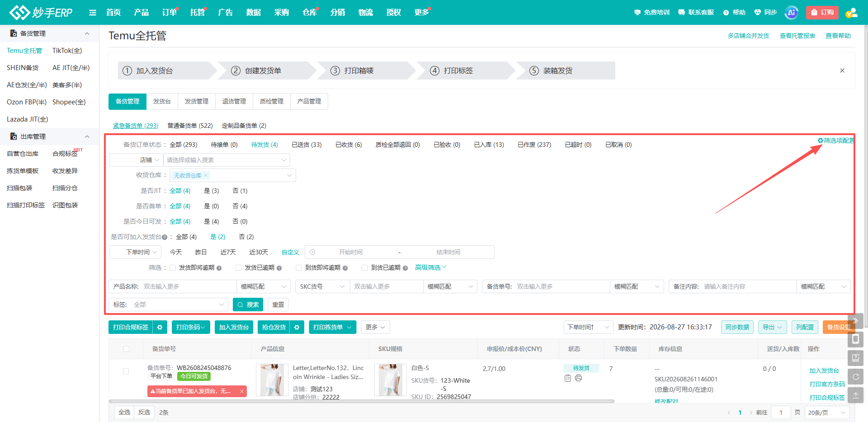Click the orange 备货设置 button

click(x=839, y=327)
